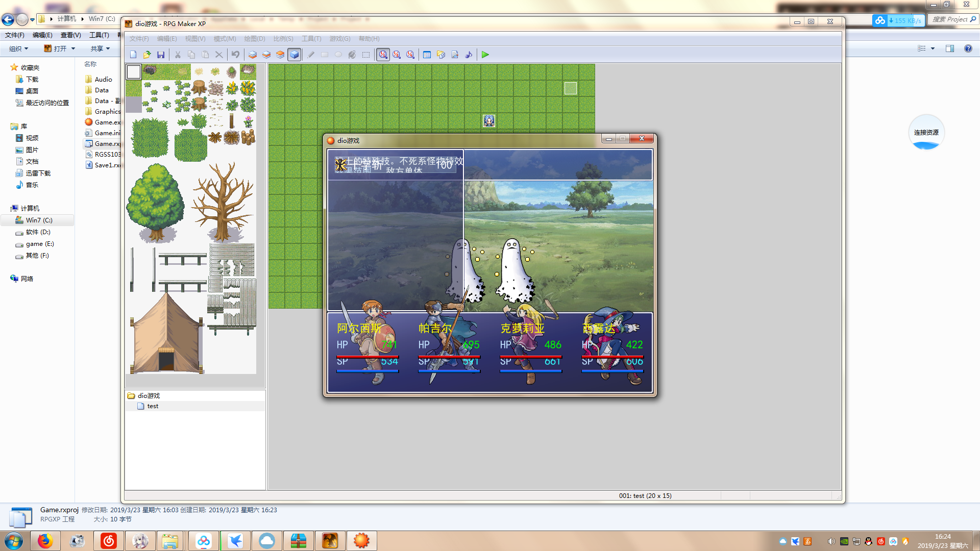Open 查看(V) menu in Explorer window

70,35
